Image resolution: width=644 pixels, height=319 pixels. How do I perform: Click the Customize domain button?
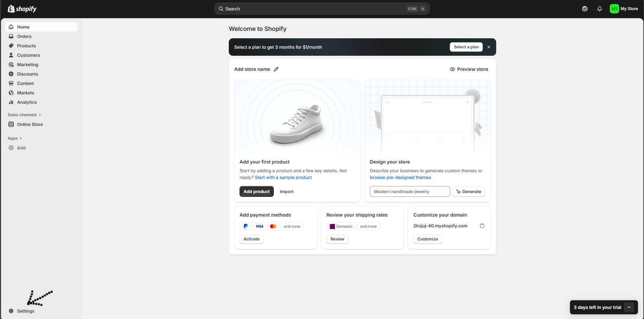(x=428, y=239)
